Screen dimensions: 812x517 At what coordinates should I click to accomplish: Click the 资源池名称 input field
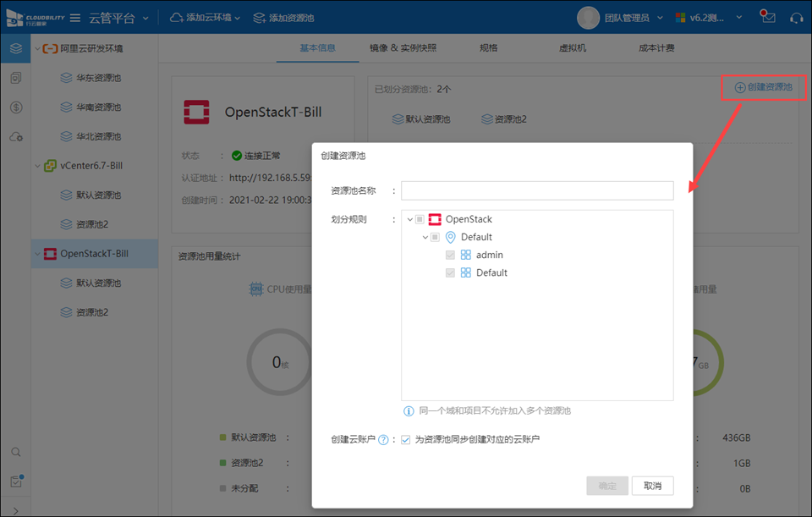(537, 190)
